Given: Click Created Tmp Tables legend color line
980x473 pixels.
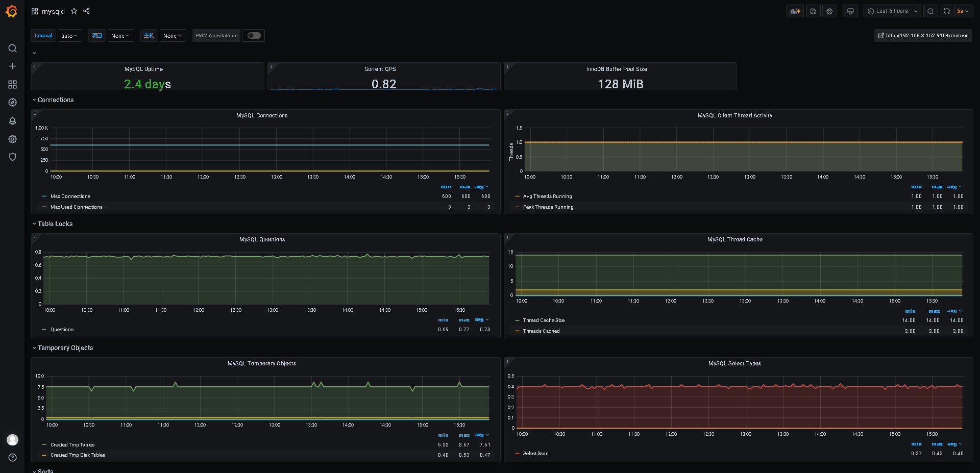Looking at the screenshot, I should [x=44, y=445].
